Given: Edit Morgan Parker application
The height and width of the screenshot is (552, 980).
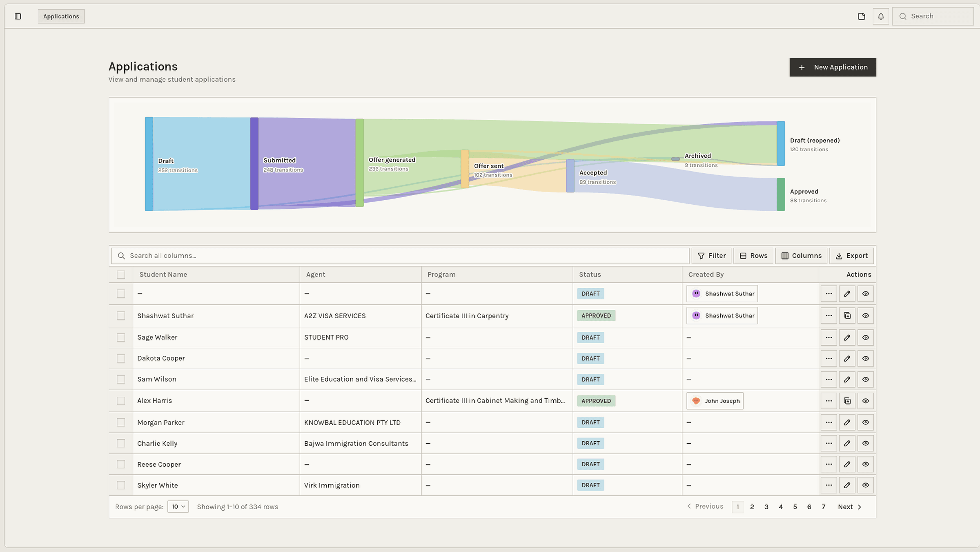Looking at the screenshot, I should click(847, 422).
